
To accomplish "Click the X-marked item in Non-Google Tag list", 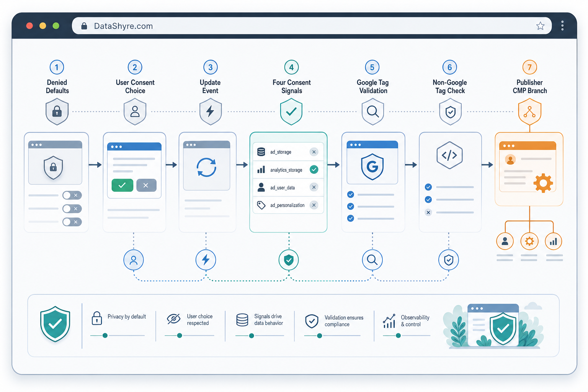I will pos(428,212).
